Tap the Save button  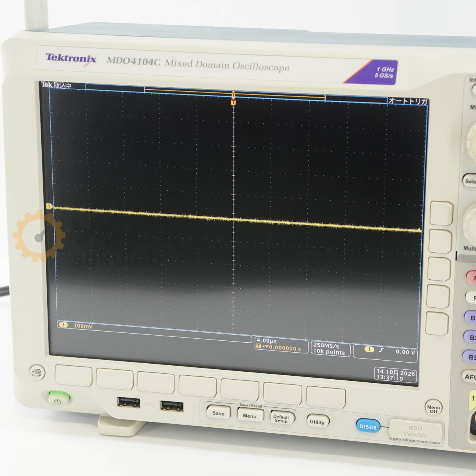pyautogui.click(x=218, y=413)
